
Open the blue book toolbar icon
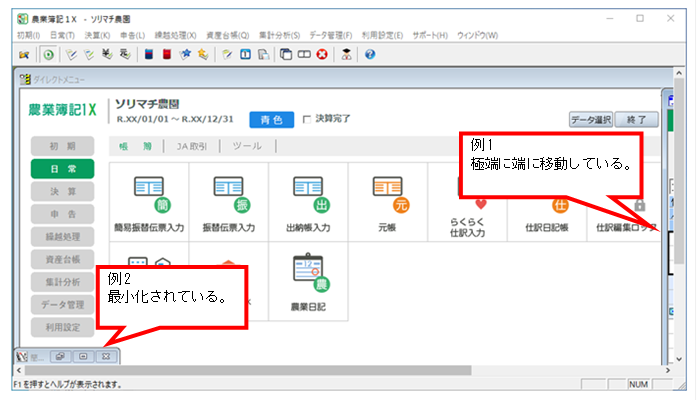[x=149, y=54]
